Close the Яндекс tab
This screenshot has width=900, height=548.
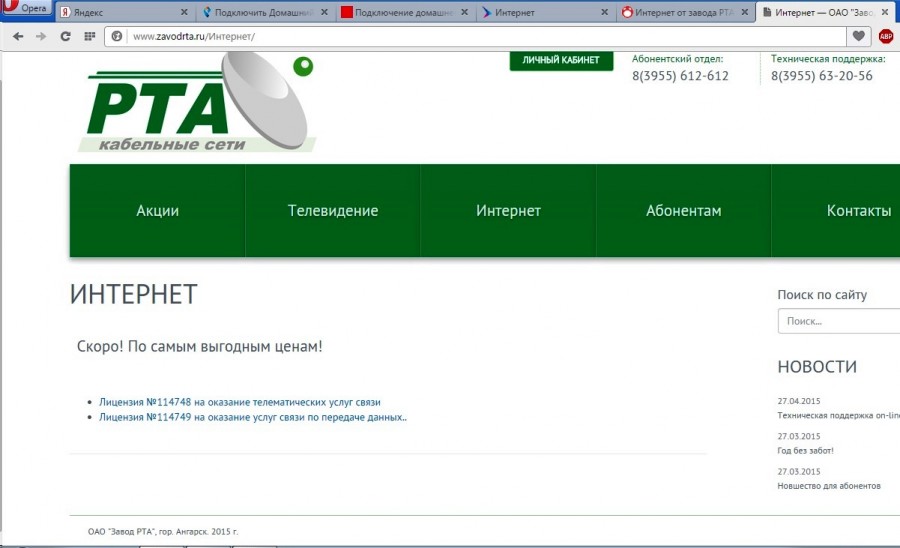[184, 13]
